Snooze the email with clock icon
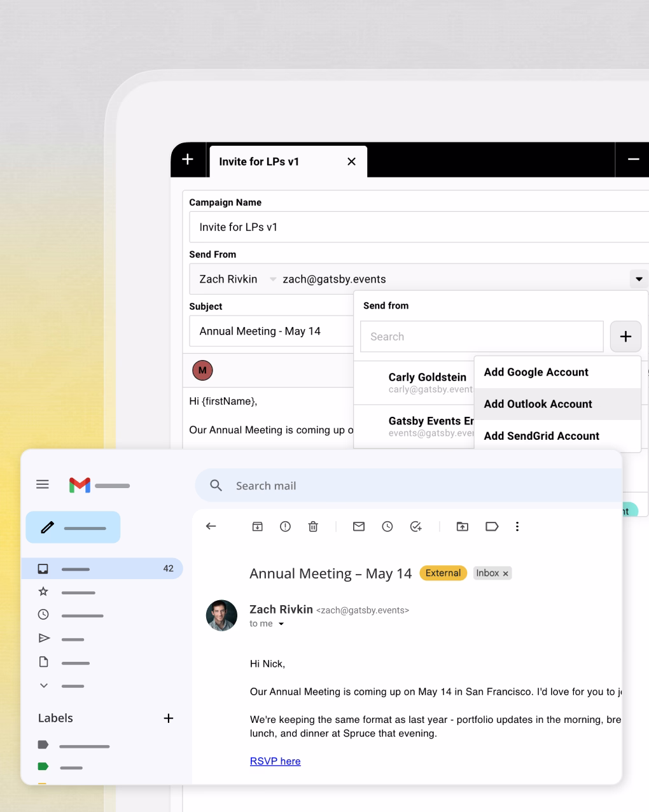Image resolution: width=649 pixels, height=812 pixels. click(x=387, y=526)
